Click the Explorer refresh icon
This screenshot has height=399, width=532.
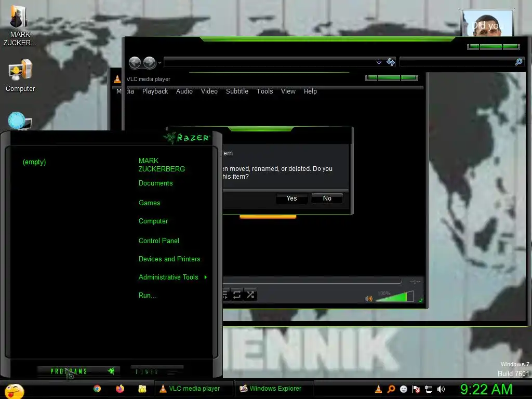pos(391,62)
